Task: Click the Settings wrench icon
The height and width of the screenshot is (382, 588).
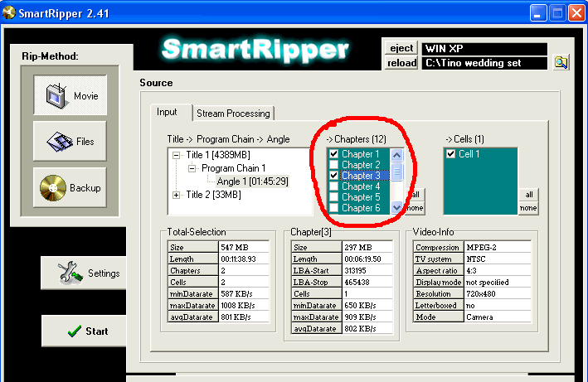Action: 70,273
